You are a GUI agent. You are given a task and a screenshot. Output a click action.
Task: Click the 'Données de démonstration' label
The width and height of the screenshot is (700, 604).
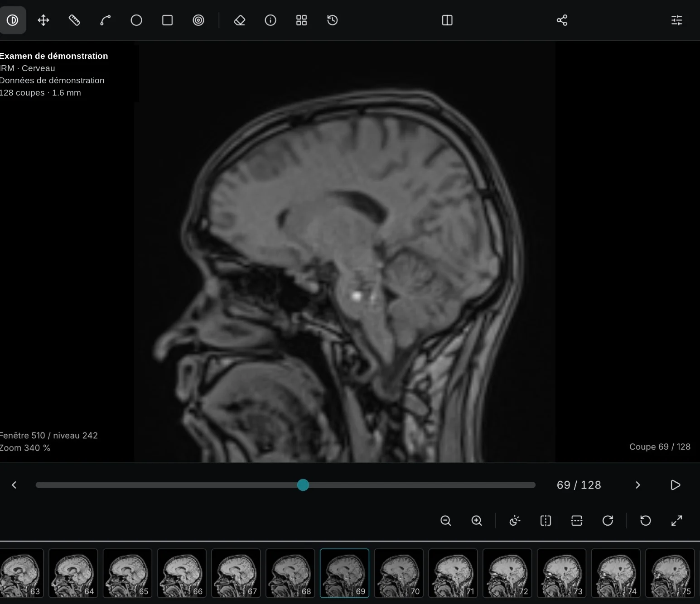(x=52, y=81)
